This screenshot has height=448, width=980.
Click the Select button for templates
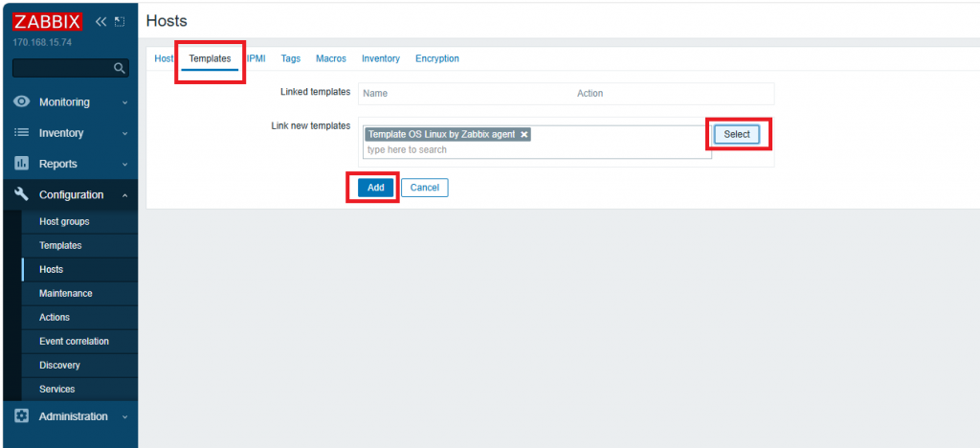point(737,134)
